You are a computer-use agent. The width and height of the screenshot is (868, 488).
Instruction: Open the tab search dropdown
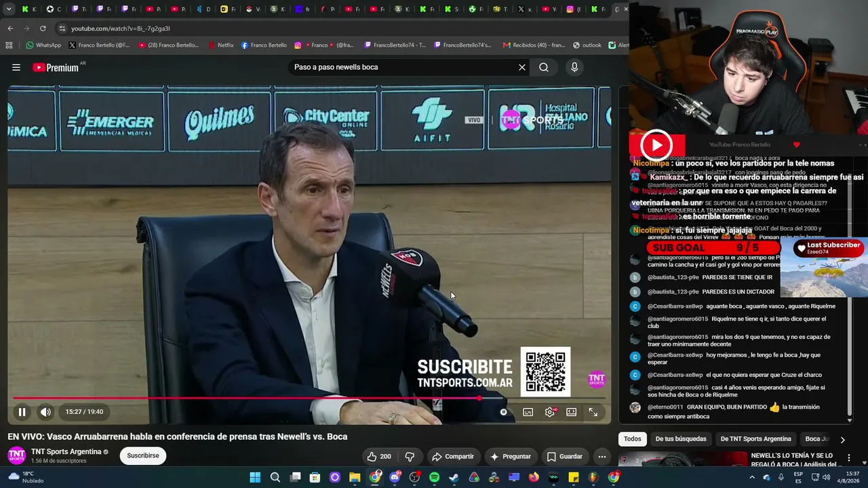coord(9,9)
